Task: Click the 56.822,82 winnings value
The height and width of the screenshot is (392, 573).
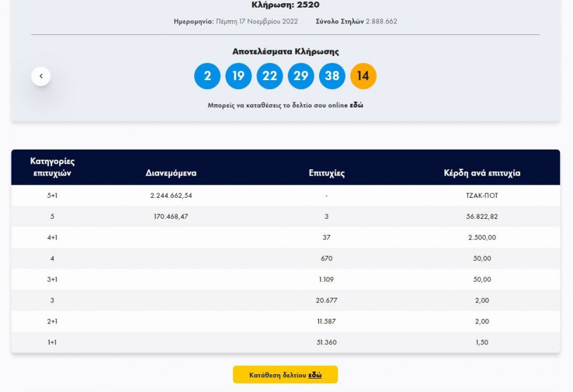Action: 482,216
